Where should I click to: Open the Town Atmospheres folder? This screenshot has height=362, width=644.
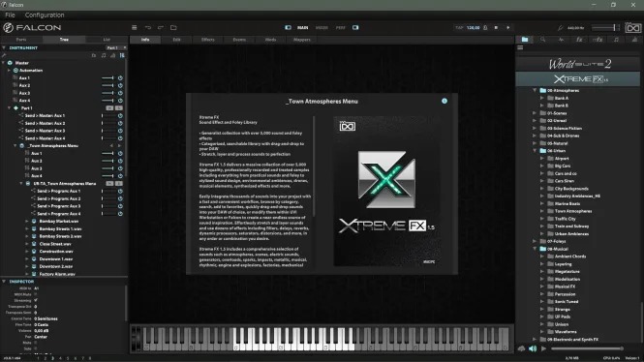(x=573, y=211)
